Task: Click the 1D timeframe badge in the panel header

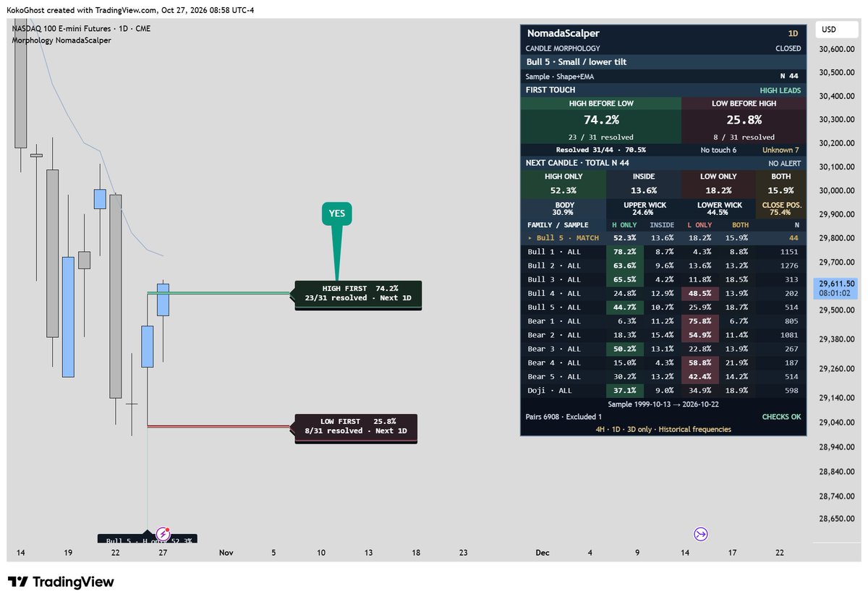Action: 793,33
